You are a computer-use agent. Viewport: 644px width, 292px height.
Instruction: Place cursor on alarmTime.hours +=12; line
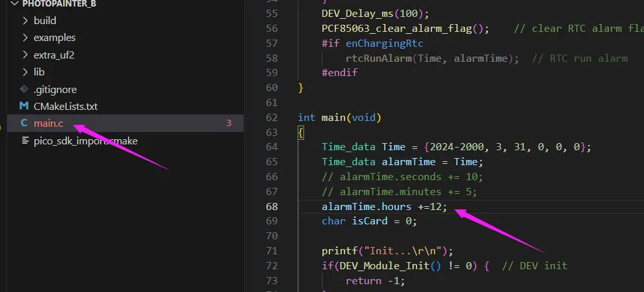(x=385, y=206)
